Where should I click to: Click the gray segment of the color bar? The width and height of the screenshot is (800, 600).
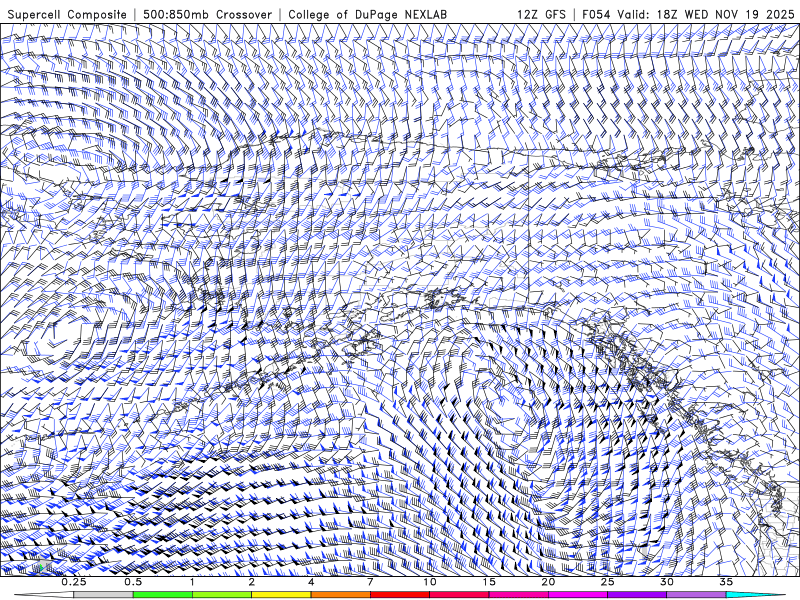(104, 595)
